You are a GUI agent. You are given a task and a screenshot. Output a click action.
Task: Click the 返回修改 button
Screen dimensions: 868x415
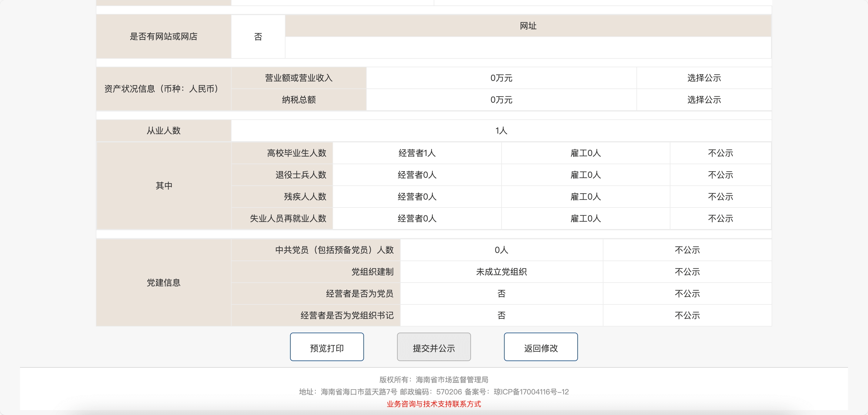[540, 347]
